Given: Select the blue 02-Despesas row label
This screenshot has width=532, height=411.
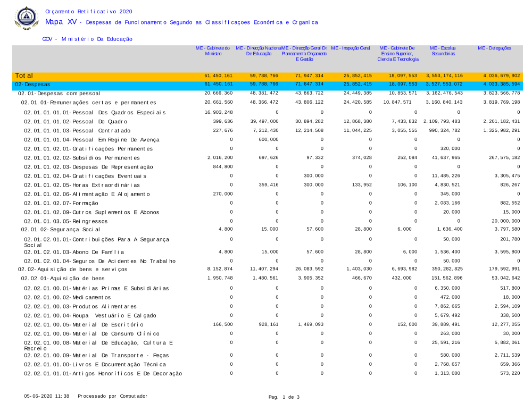Looking at the screenshot, I should 33,85.
